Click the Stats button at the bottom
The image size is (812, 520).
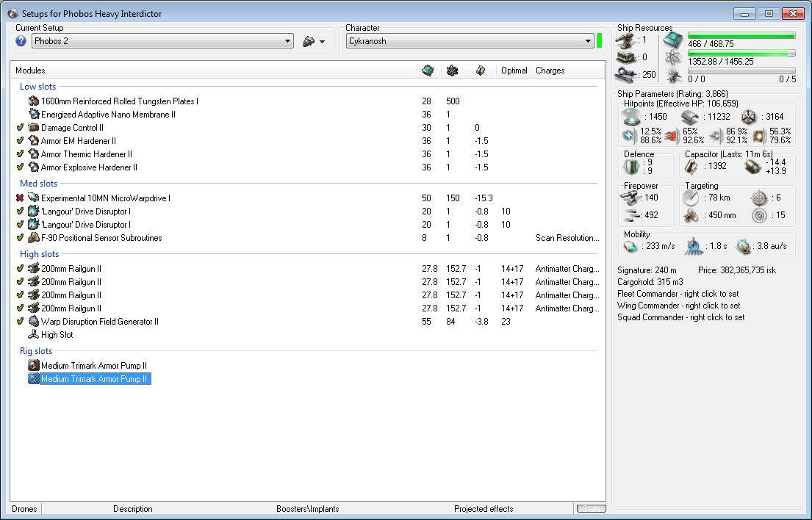tap(592, 509)
